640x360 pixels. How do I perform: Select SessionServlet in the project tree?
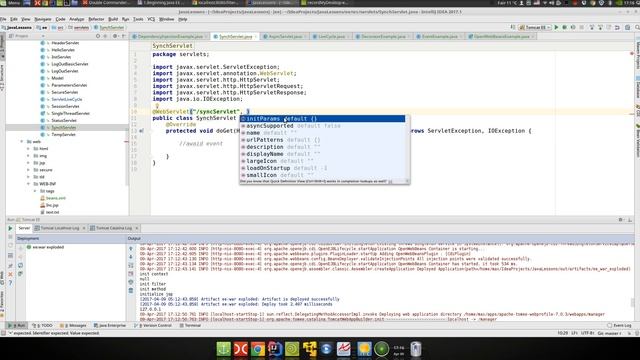[x=65, y=107]
